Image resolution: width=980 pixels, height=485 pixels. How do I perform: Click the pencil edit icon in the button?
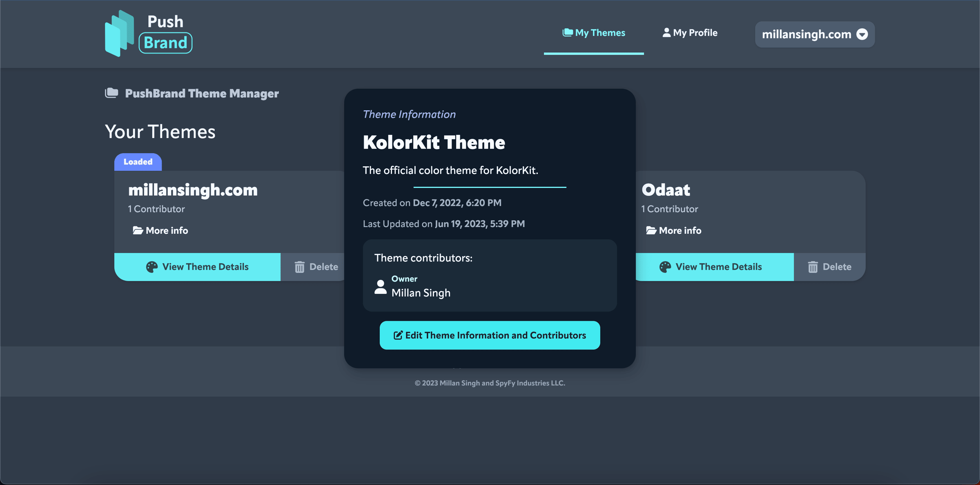[x=398, y=335]
